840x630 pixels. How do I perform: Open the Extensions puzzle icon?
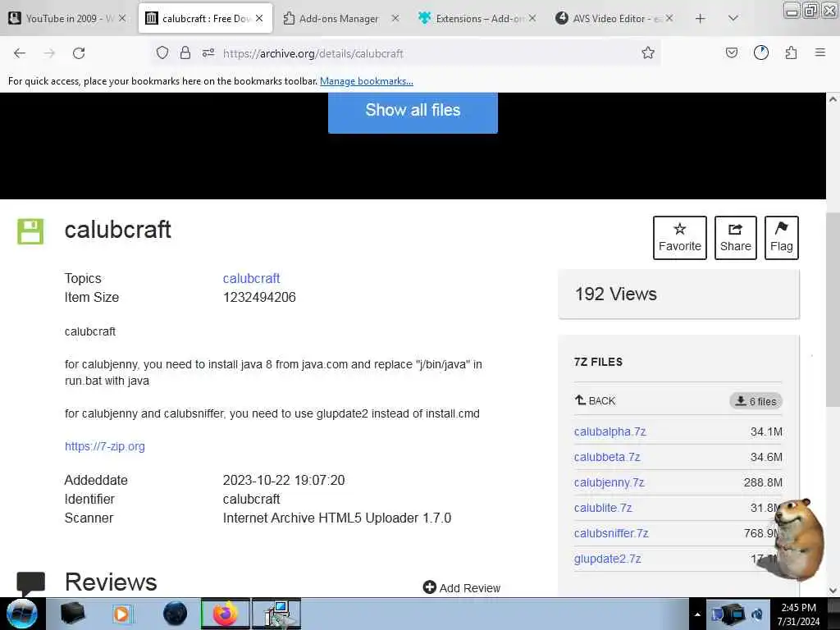[x=791, y=53]
